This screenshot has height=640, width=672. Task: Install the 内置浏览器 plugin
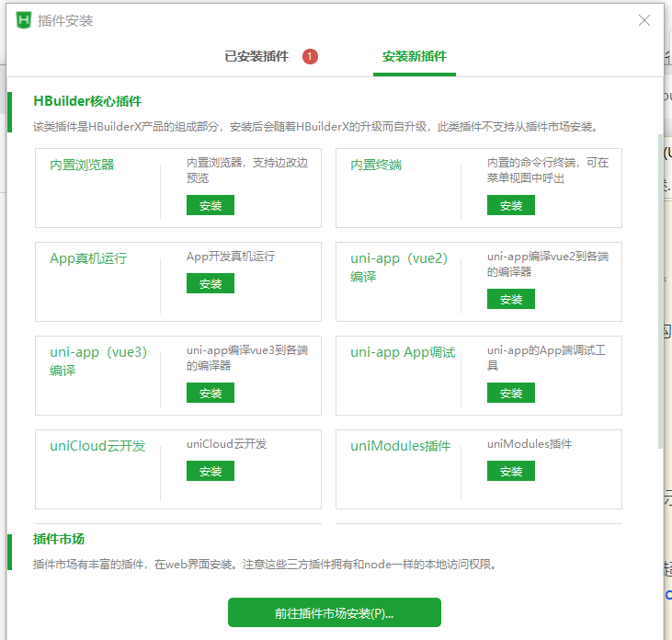coord(211,205)
